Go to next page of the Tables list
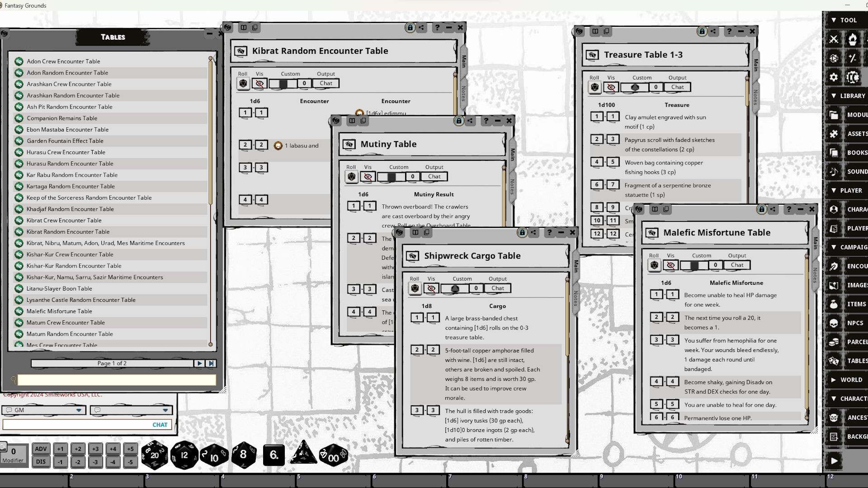Image resolution: width=868 pixels, height=488 pixels. 199,363
